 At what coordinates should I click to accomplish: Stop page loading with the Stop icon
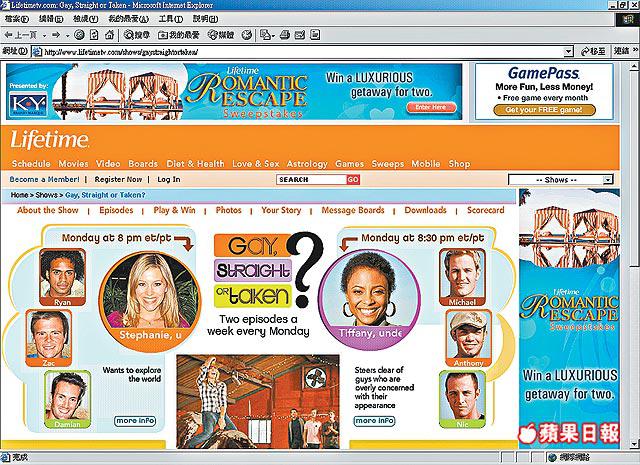79,35
